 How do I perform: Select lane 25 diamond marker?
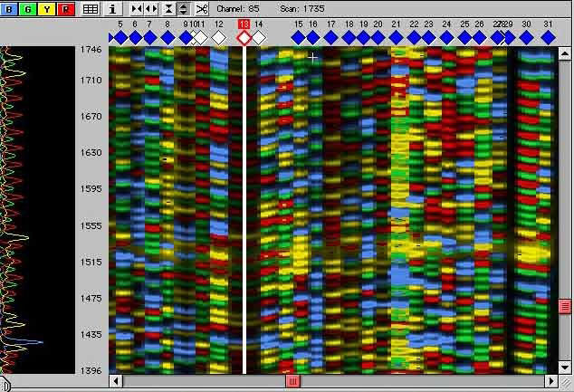[x=465, y=38]
